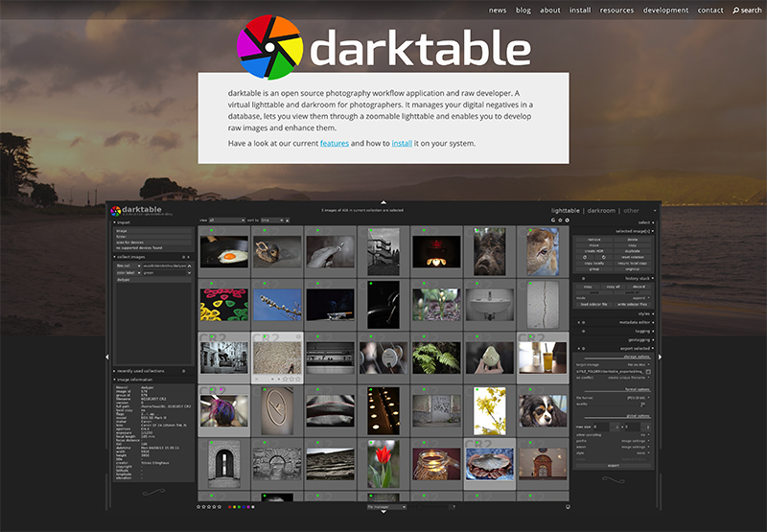Click the presets icon beside tagging
Image resolution: width=767 pixels, height=532 pixels.
[x=584, y=331]
